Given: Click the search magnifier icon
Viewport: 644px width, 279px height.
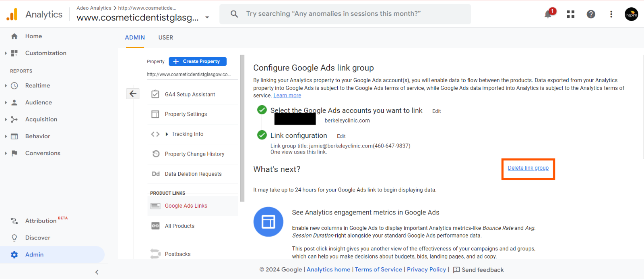Looking at the screenshot, I should tap(234, 14).
